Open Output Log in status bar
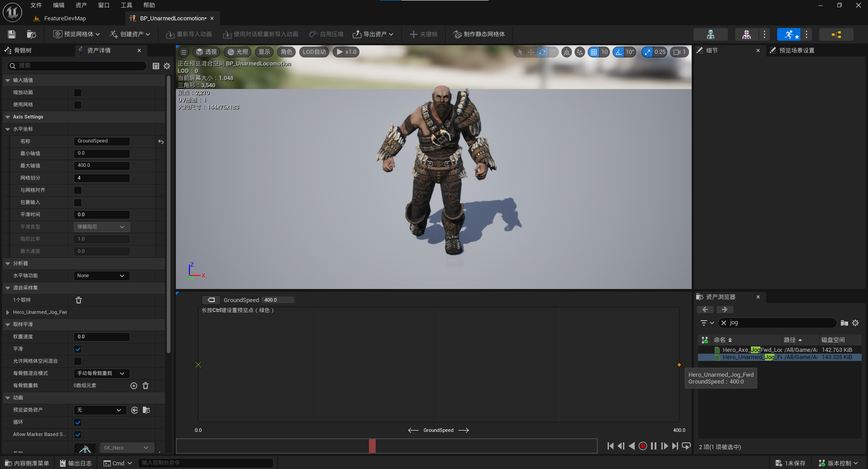 (76, 463)
